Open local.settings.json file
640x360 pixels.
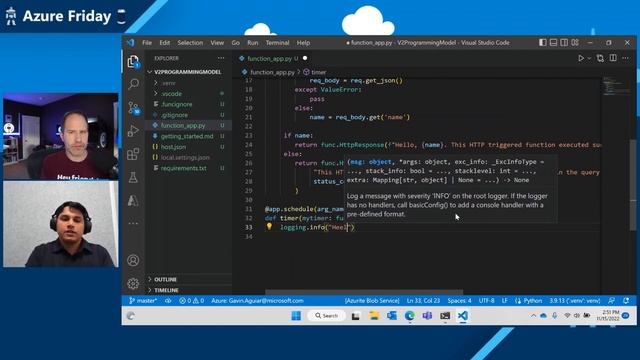coord(185,157)
